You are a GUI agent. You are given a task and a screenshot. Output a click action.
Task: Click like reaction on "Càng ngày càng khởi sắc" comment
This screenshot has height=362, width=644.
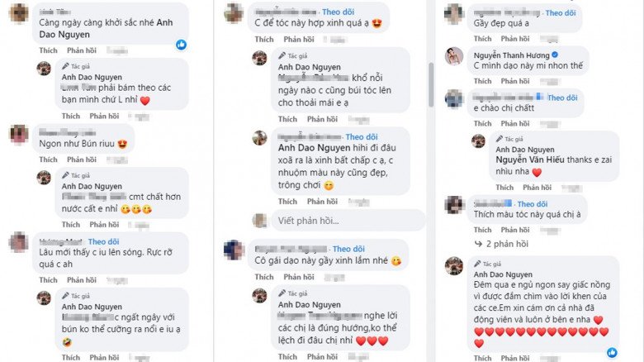click(x=181, y=45)
